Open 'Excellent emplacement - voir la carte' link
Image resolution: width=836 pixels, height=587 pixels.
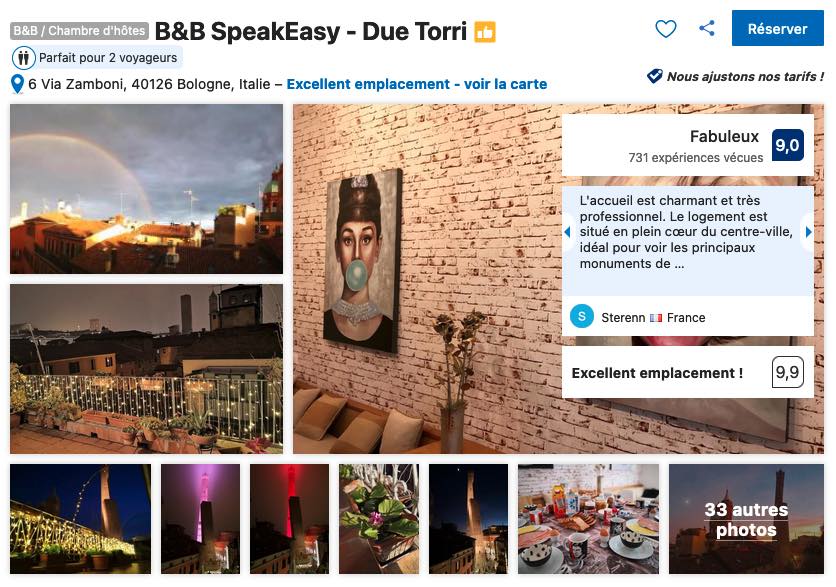416,84
